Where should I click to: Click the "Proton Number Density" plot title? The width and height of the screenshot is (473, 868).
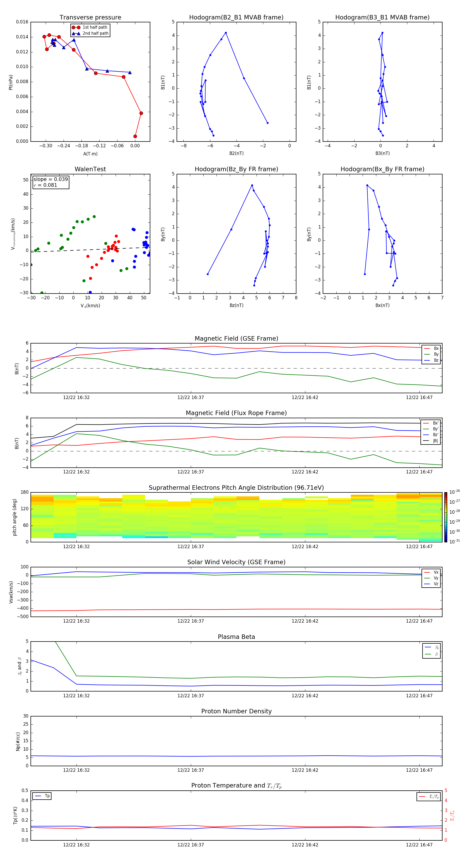pos(236,711)
